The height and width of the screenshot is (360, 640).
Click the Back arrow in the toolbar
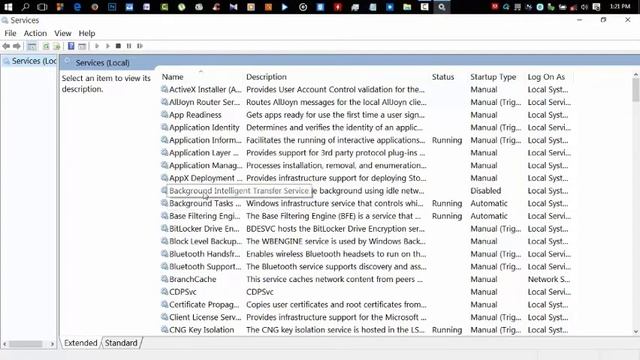click(6, 46)
